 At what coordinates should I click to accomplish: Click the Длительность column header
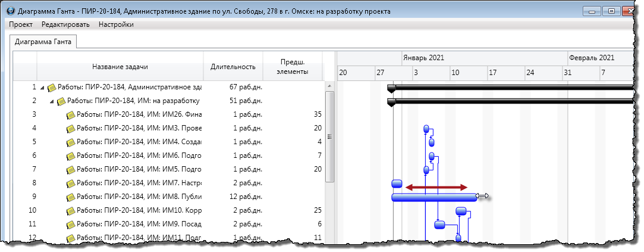233,67
